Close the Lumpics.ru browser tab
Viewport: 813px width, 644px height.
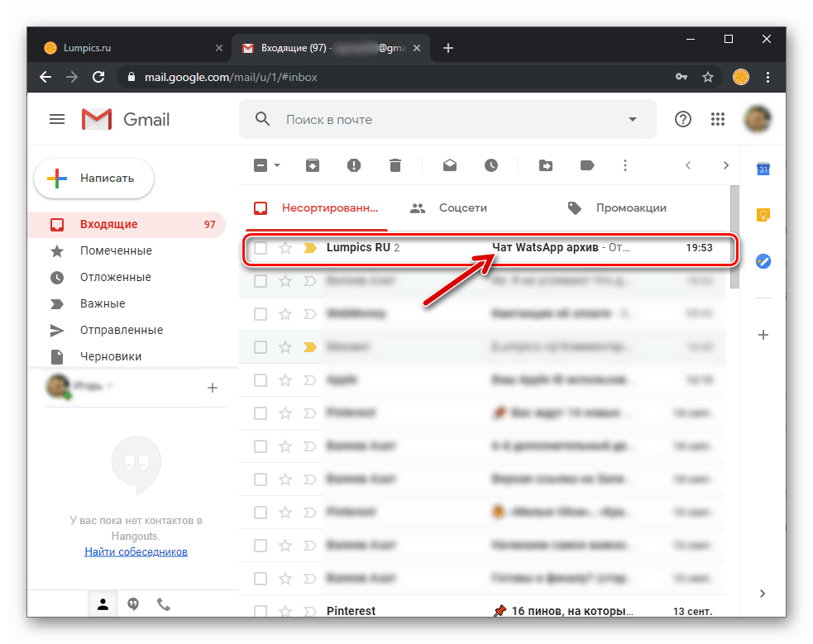coord(219,48)
